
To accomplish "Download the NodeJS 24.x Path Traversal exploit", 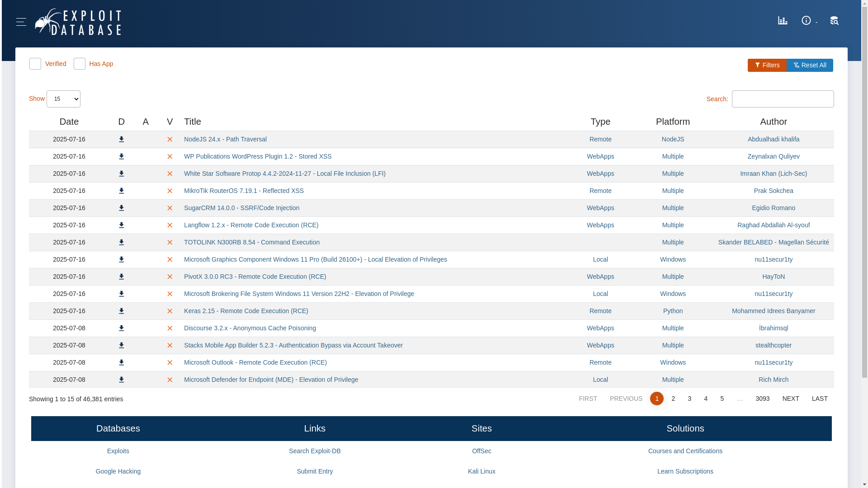I will 121,140.
